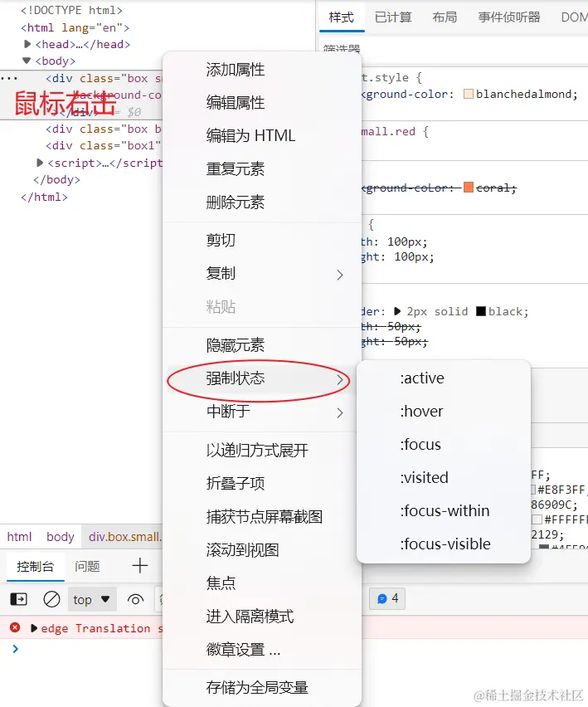Force the :focus-within state
This screenshot has height=707, width=588.
pos(445,511)
